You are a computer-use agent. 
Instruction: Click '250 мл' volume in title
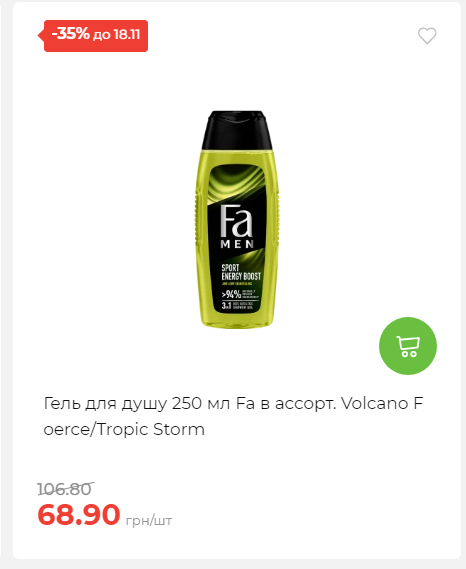[x=201, y=403]
